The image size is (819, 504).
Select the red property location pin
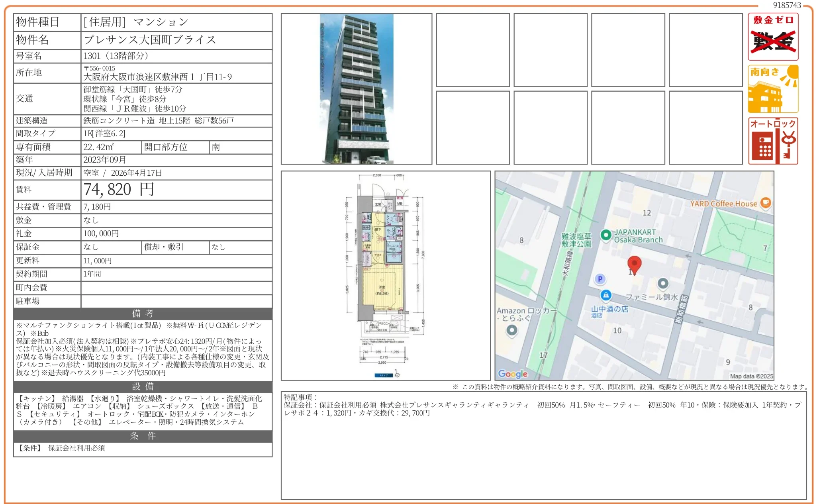click(x=635, y=265)
